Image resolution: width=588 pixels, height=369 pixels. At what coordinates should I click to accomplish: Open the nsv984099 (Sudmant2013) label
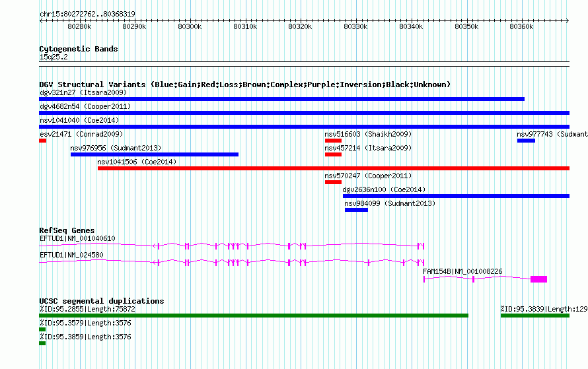[390, 203]
